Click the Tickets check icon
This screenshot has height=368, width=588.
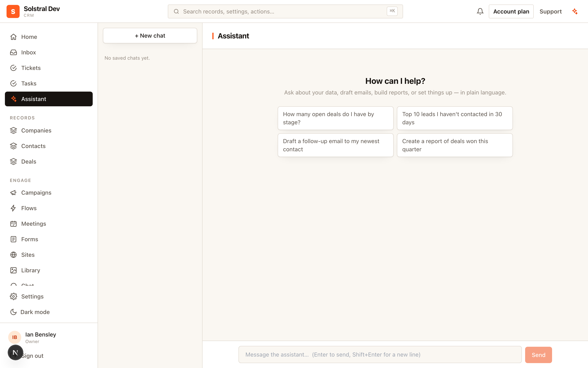(x=14, y=68)
